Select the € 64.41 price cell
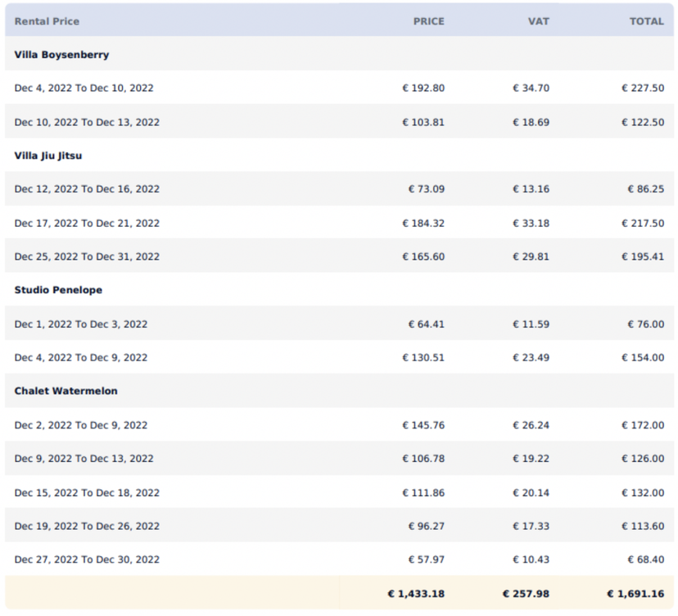The image size is (678, 616). [425, 324]
